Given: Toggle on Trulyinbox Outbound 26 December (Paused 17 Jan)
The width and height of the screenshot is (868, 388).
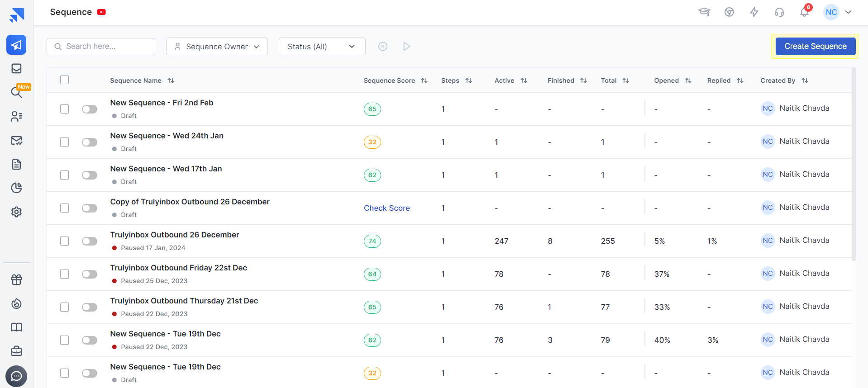Looking at the screenshot, I should tap(90, 241).
